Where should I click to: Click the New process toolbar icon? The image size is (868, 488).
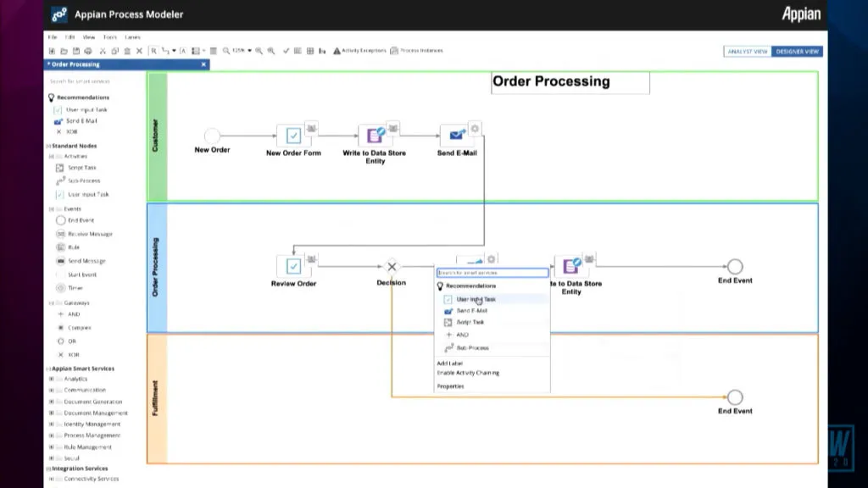coord(52,51)
